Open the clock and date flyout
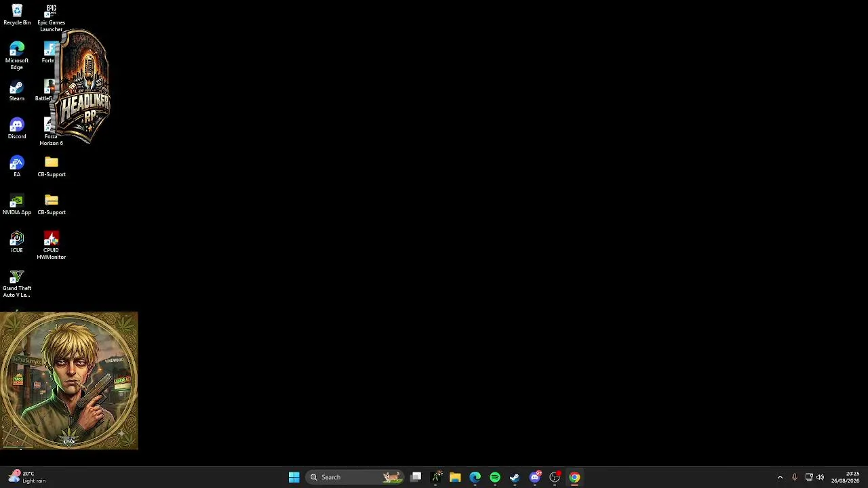This screenshot has height=488, width=868. click(x=846, y=477)
